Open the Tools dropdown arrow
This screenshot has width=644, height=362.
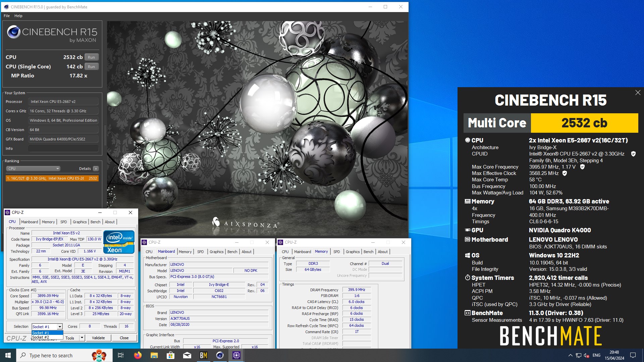click(x=82, y=338)
